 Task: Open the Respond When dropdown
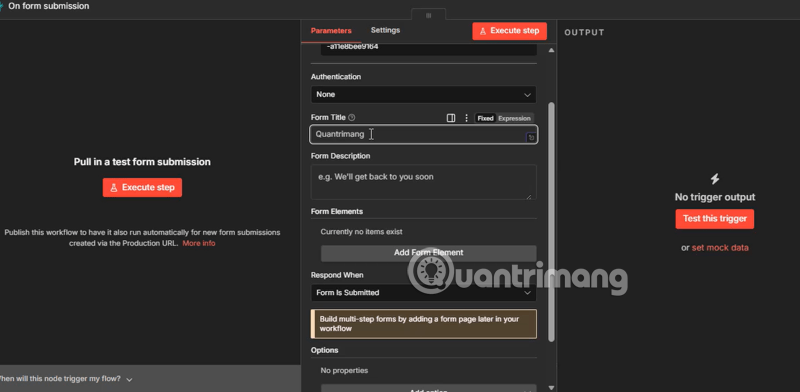(423, 292)
